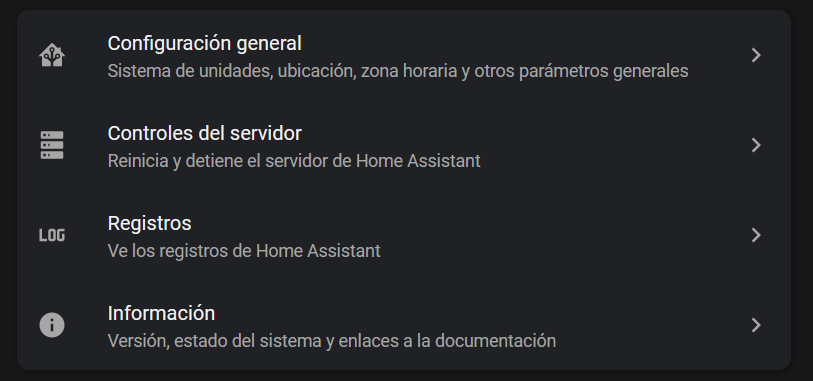Click the chevron arrow next to Registros
Image resolution: width=813 pixels, height=381 pixels.
[x=756, y=235]
